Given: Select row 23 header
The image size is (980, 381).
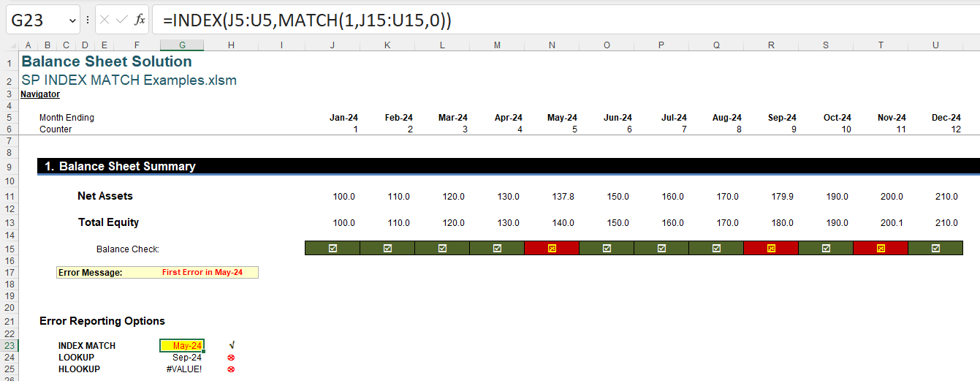Looking at the screenshot, I should [x=10, y=346].
